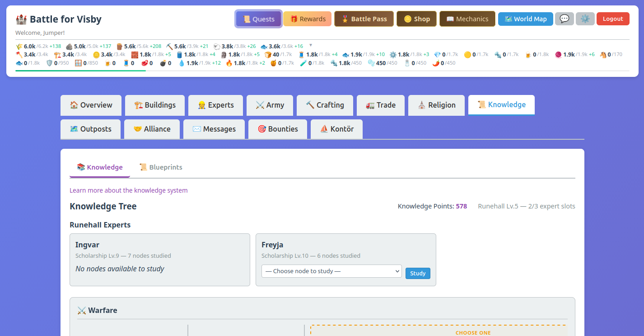Open the Crafting tab

(325, 105)
